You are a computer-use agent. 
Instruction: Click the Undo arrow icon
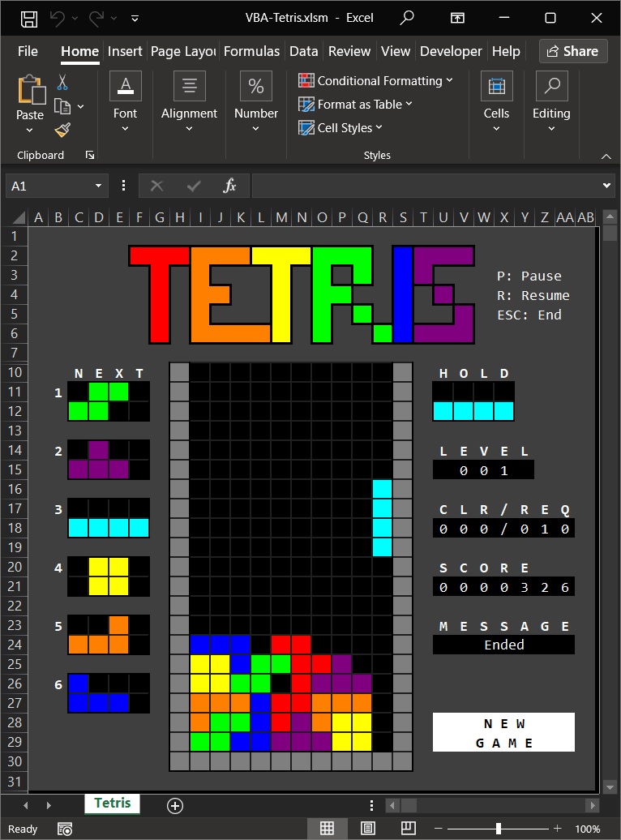pos(58,19)
